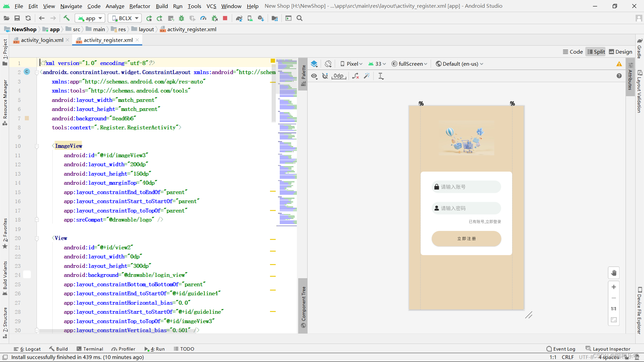
Task: Click the orientation rotate icon in designer
Action: click(x=328, y=64)
